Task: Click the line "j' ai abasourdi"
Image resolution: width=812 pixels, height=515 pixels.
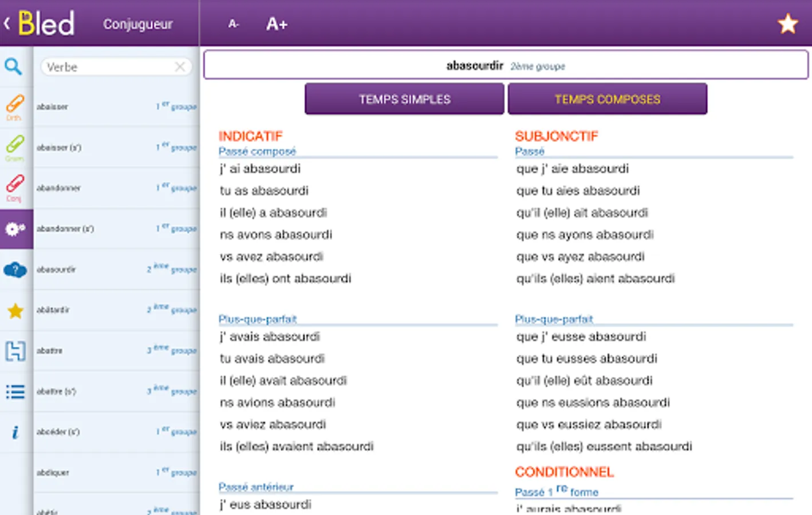Action: [260, 169]
